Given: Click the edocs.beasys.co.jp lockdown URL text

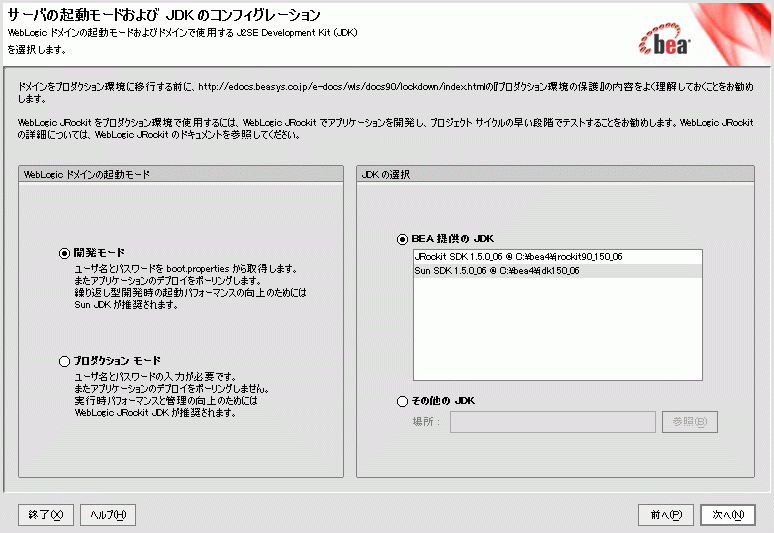Looking at the screenshot, I should (x=341, y=87).
